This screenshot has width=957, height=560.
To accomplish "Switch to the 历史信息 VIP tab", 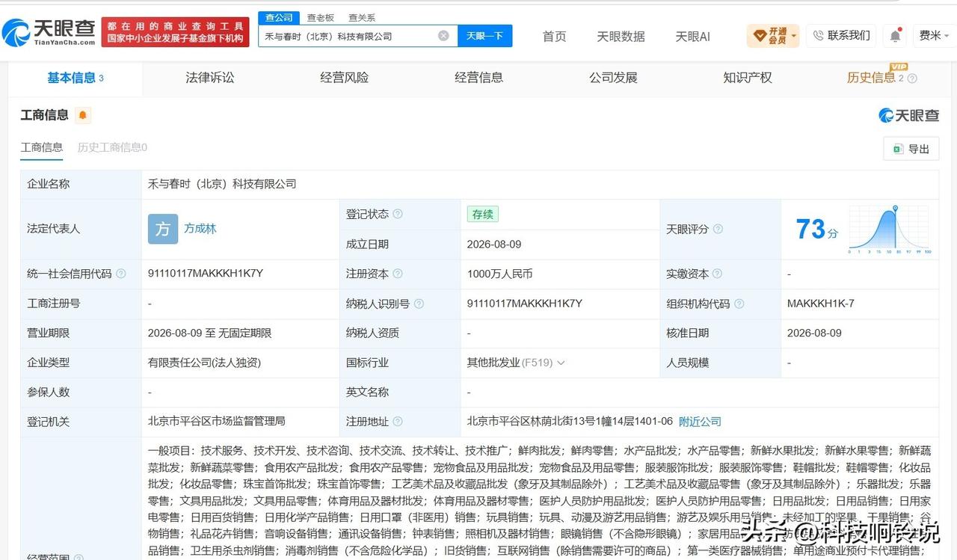I will 876,77.
